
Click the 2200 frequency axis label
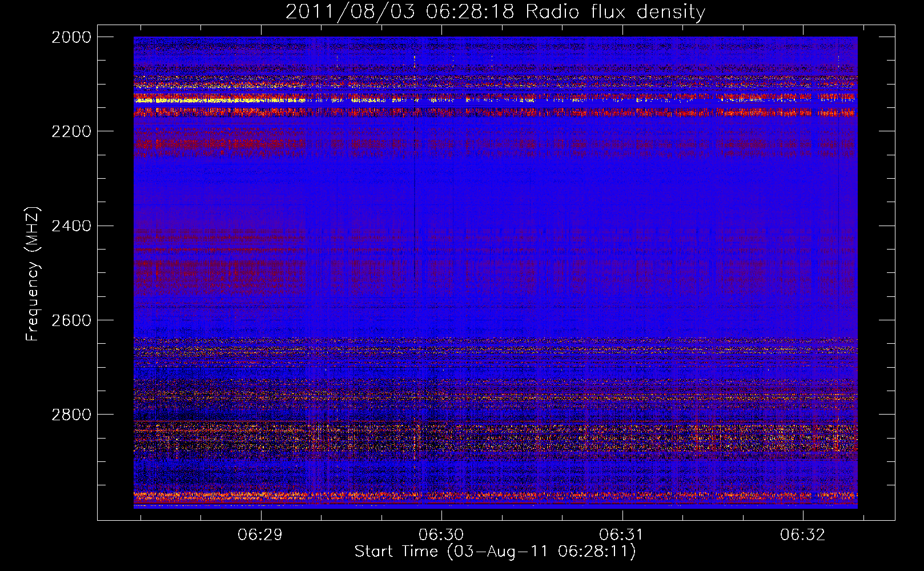[x=71, y=131]
